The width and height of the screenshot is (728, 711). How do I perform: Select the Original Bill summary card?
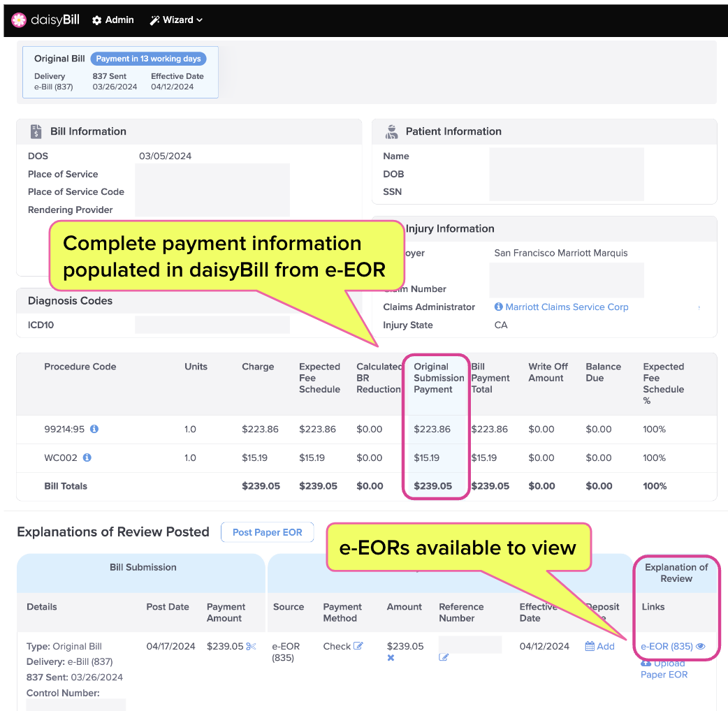coord(120,72)
